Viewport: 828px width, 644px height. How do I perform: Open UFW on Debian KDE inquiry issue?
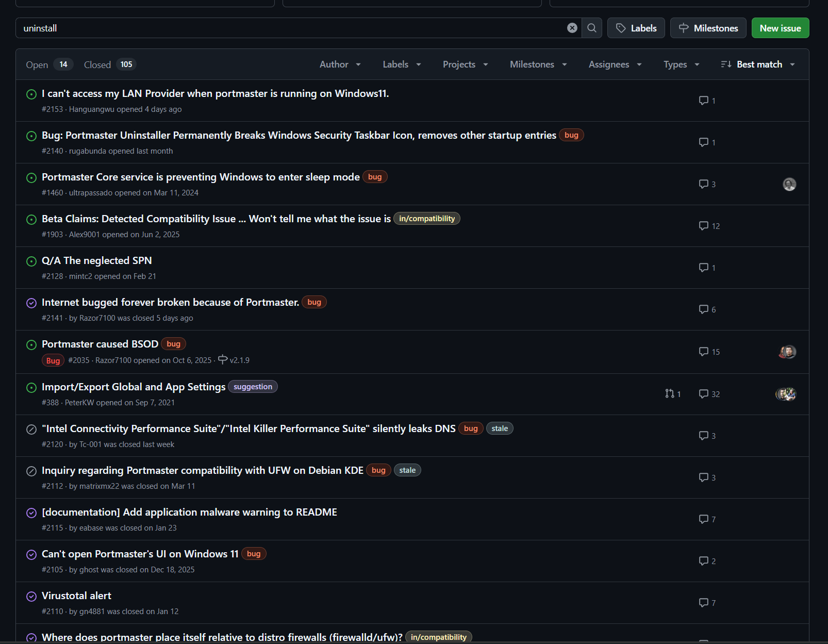tap(203, 470)
